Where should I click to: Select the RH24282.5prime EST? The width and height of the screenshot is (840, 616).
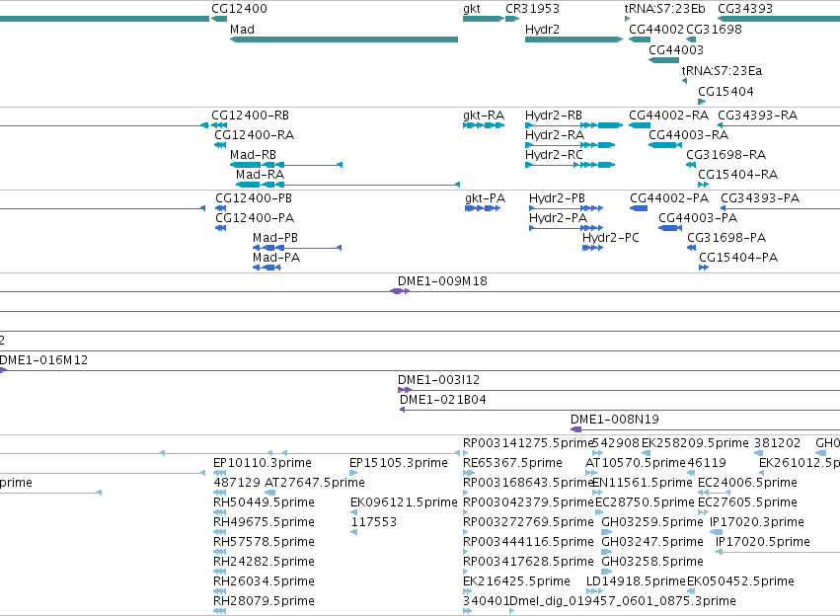[x=219, y=572]
